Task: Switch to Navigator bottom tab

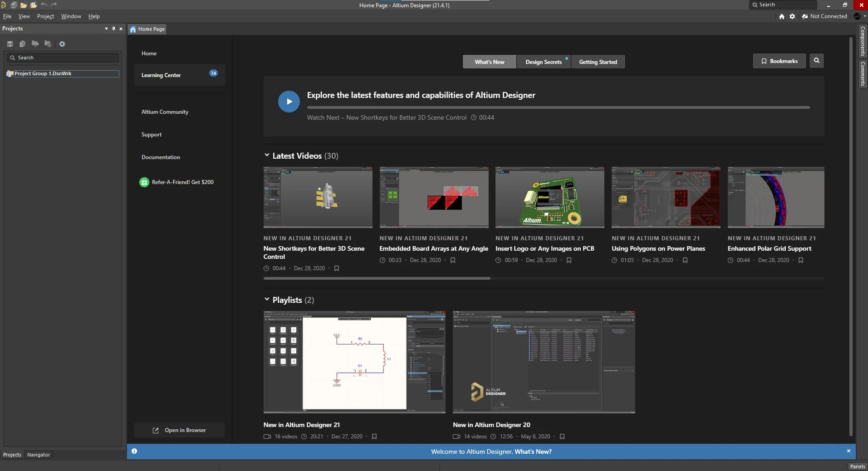Action: pos(39,455)
